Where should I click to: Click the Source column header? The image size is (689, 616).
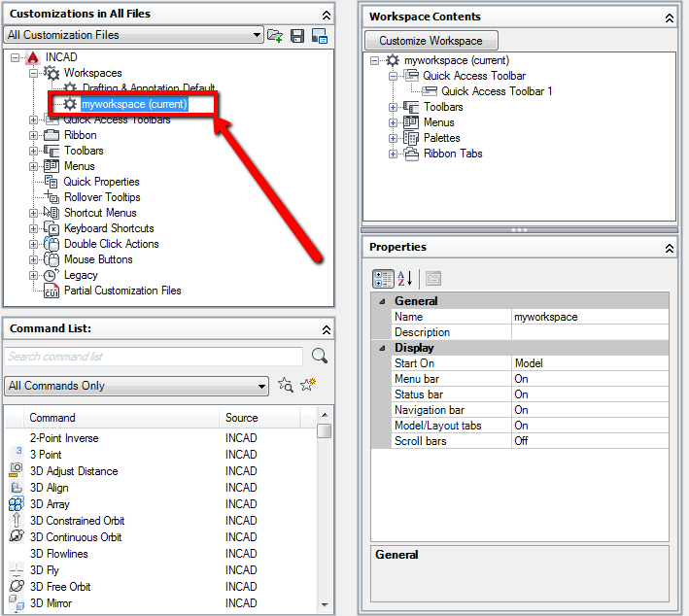(242, 418)
